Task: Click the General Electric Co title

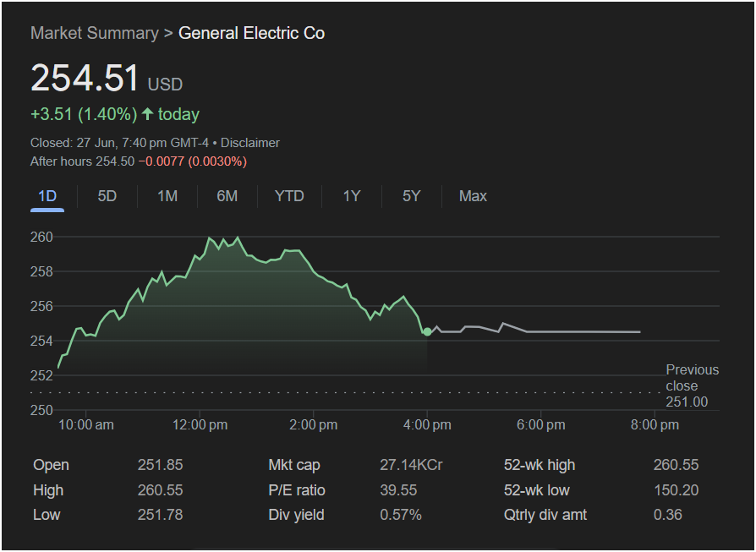Action: pos(252,33)
